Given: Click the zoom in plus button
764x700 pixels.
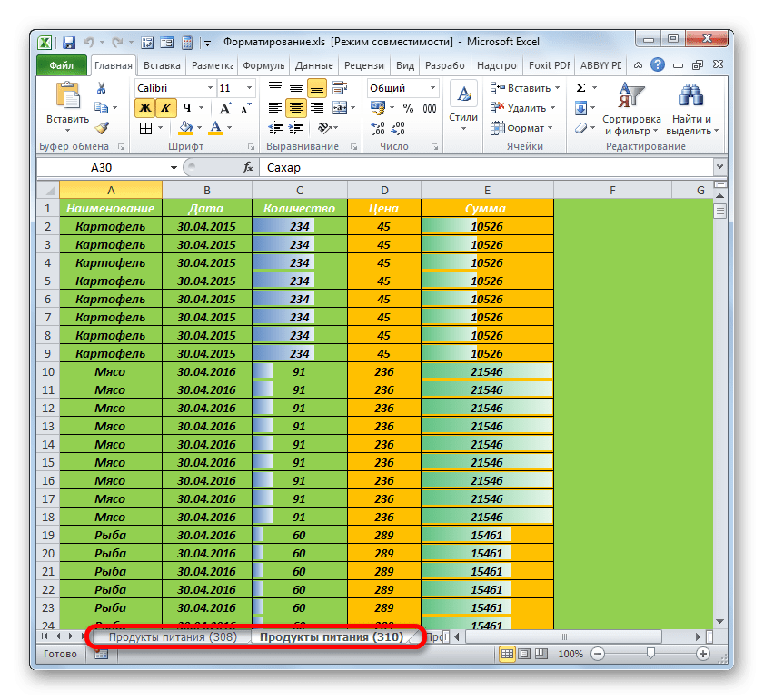Looking at the screenshot, I should (702, 654).
